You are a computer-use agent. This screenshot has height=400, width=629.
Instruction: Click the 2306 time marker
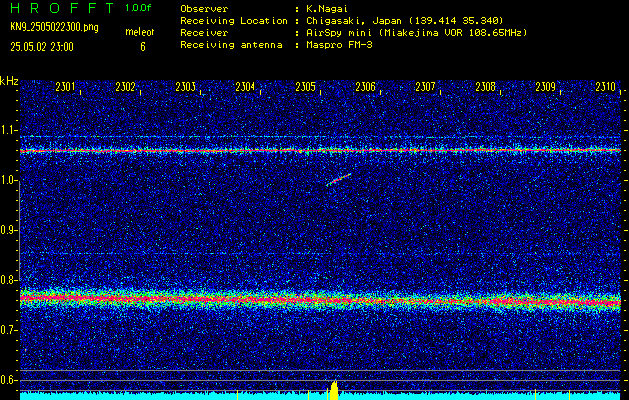coord(365,87)
